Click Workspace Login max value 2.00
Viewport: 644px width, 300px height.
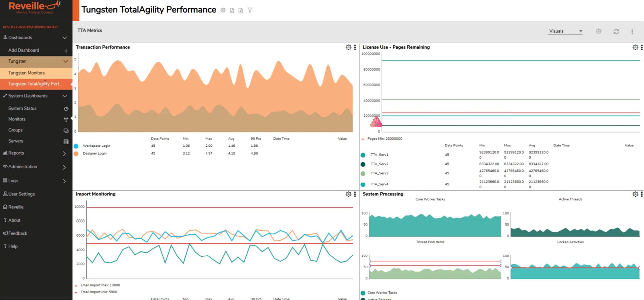pyautogui.click(x=209, y=146)
